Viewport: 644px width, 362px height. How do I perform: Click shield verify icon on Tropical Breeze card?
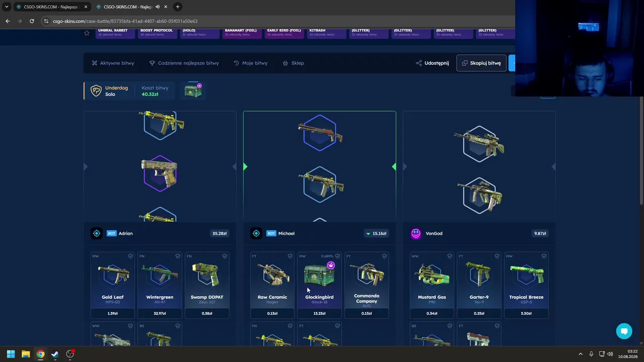click(544, 256)
